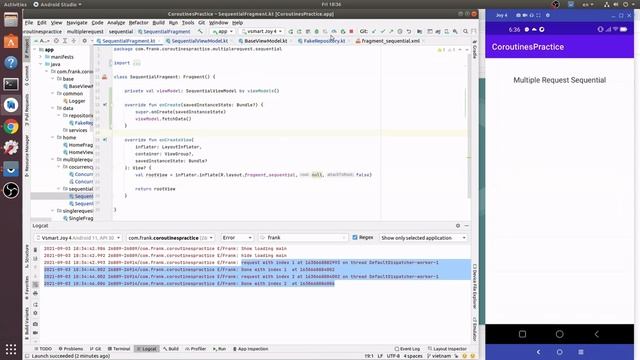The width and height of the screenshot is (640, 360).
Task: Click the Logcat restart icon
Action: pyautogui.click(x=36, y=304)
